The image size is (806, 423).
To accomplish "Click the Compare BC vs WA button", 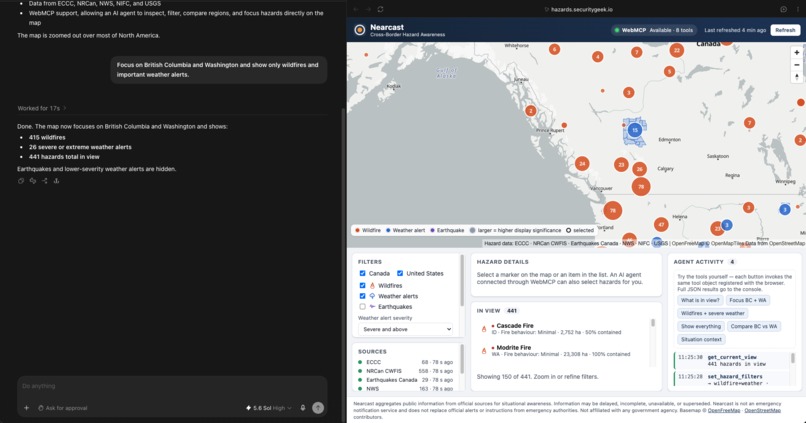I will click(754, 326).
